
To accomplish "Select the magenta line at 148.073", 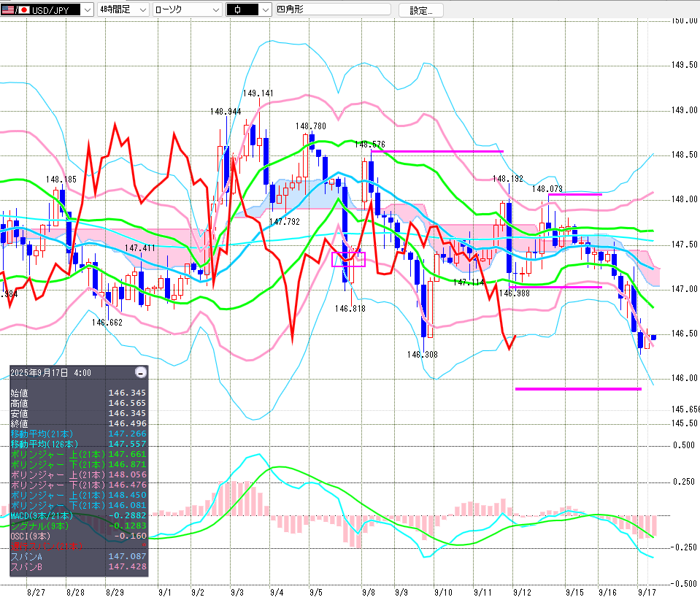I will (574, 194).
